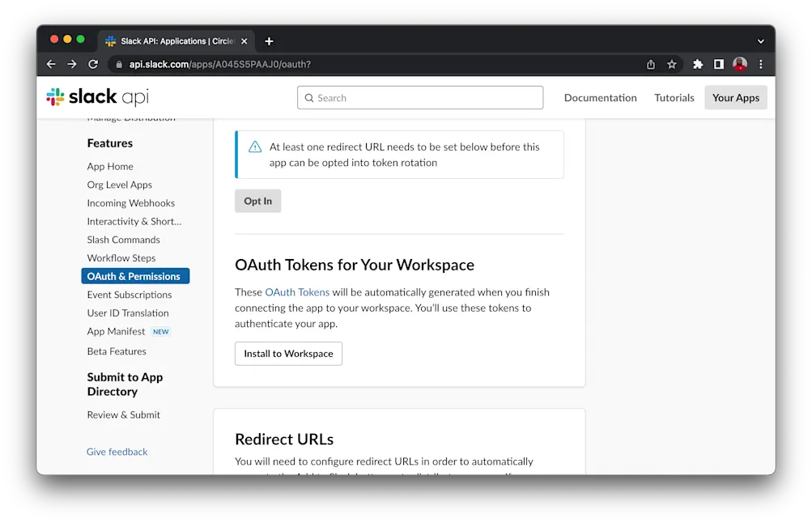Click the Slack API logo
The image size is (812, 523).
click(96, 96)
